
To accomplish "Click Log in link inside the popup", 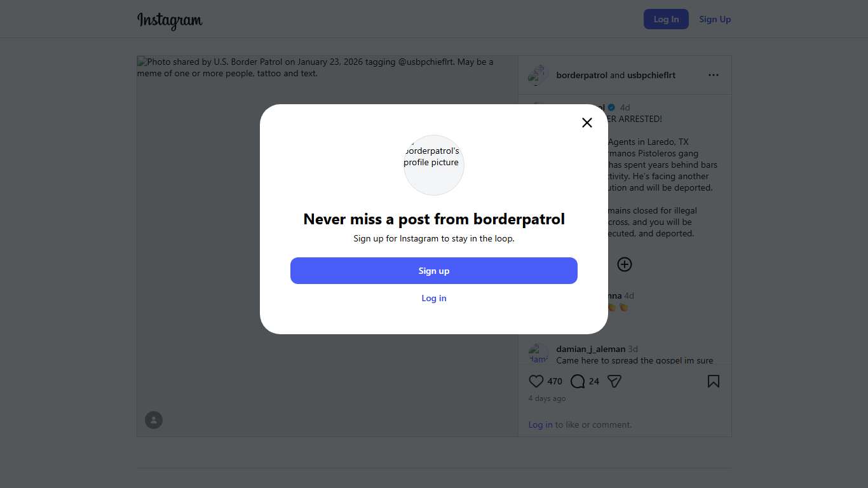I will pyautogui.click(x=434, y=298).
